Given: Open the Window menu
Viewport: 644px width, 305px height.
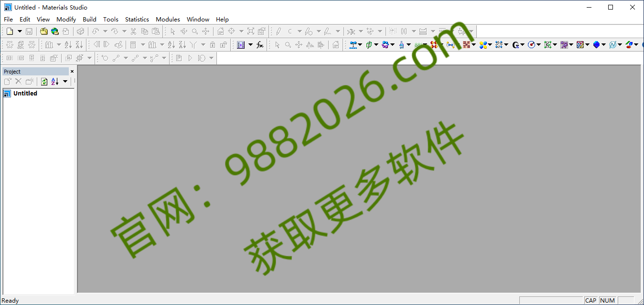Looking at the screenshot, I should tap(198, 20).
